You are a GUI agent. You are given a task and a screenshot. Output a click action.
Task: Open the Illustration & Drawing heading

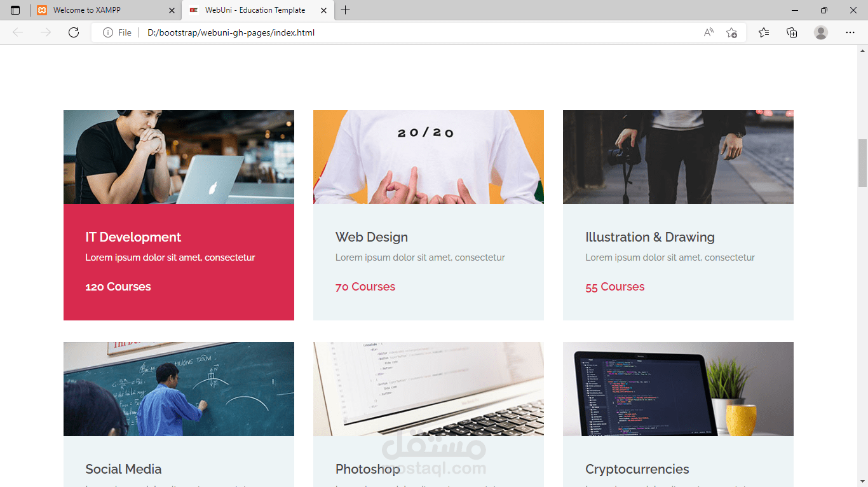[650, 237]
